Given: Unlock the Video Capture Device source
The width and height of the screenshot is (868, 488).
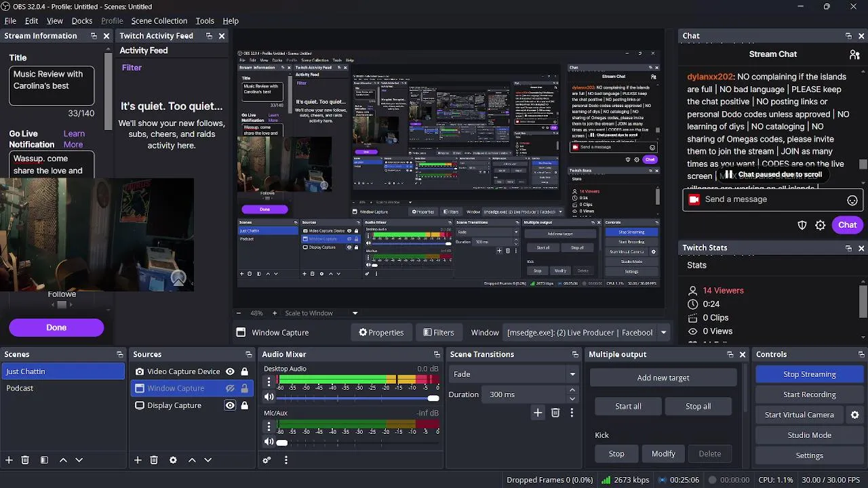Looking at the screenshot, I should [245, 371].
